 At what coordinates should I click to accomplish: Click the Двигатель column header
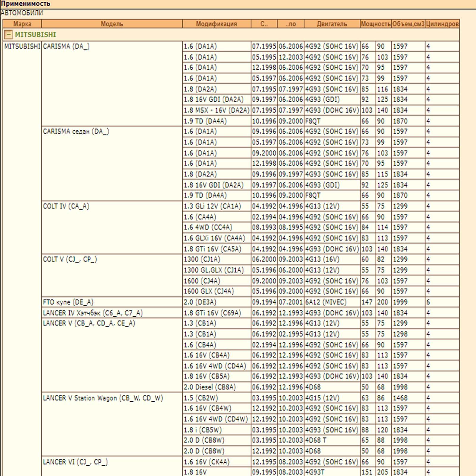(332, 24)
